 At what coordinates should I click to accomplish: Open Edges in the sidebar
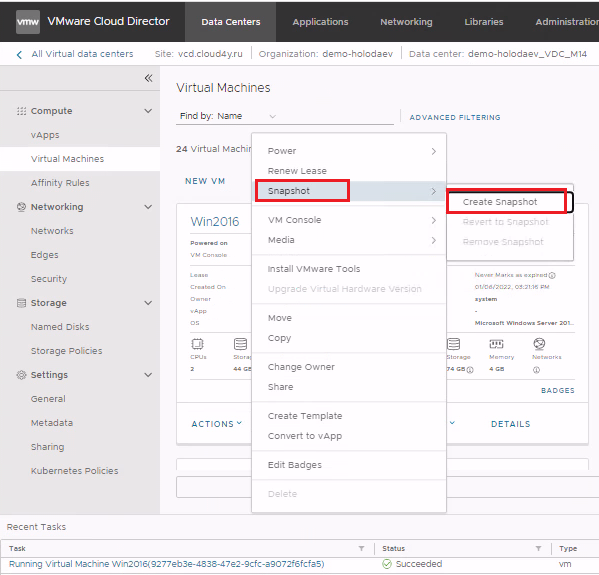44,255
